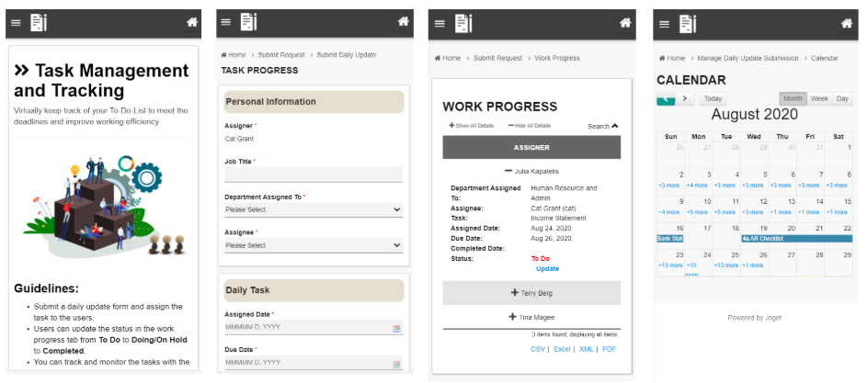
Task: Go to previous month in calendar
Action: (666, 99)
